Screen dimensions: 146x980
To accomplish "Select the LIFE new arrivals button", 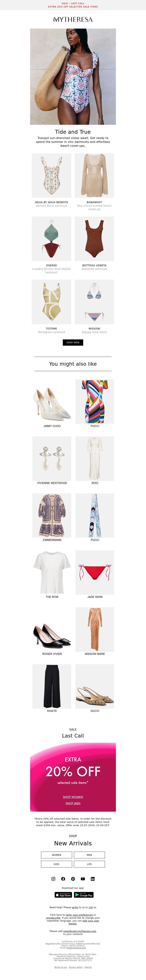I will pos(89,864).
